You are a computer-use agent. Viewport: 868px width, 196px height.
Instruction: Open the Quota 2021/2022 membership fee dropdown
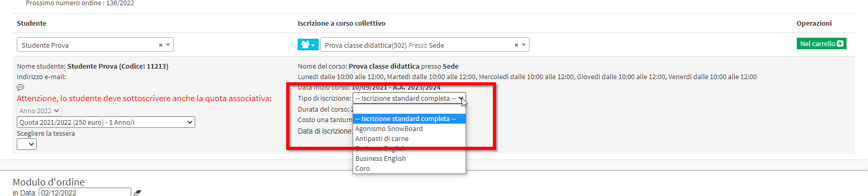[106, 122]
